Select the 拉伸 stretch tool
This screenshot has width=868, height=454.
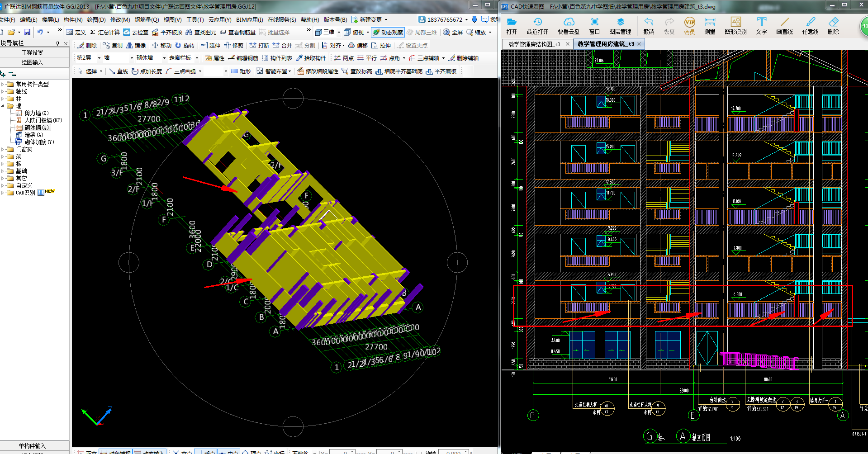click(381, 45)
